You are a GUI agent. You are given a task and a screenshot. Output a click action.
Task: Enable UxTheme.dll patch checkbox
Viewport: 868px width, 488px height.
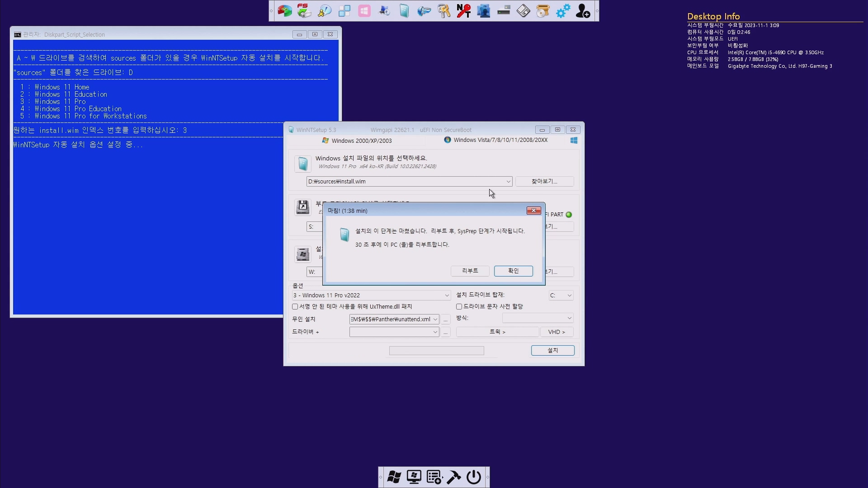295,306
